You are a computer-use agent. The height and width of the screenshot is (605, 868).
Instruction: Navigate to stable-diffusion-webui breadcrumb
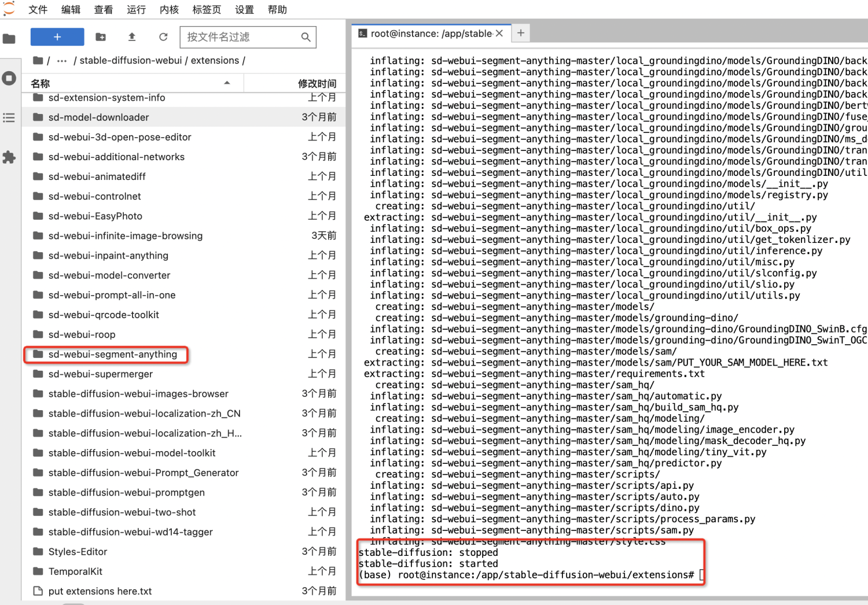131,60
